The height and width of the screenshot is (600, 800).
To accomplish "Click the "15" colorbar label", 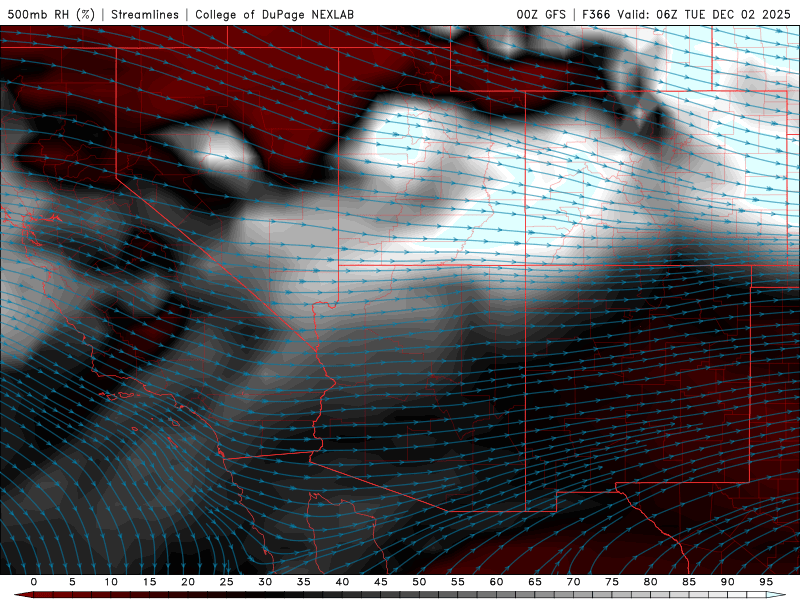I will coord(149,582).
